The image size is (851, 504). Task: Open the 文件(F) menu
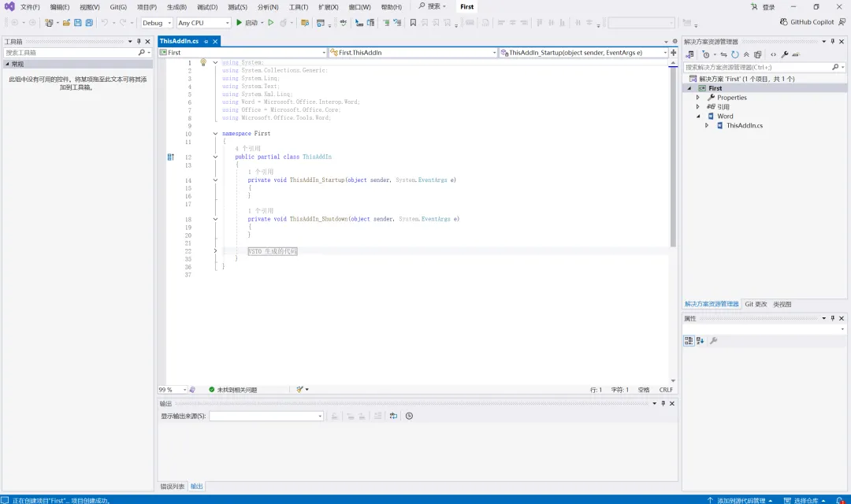click(30, 7)
